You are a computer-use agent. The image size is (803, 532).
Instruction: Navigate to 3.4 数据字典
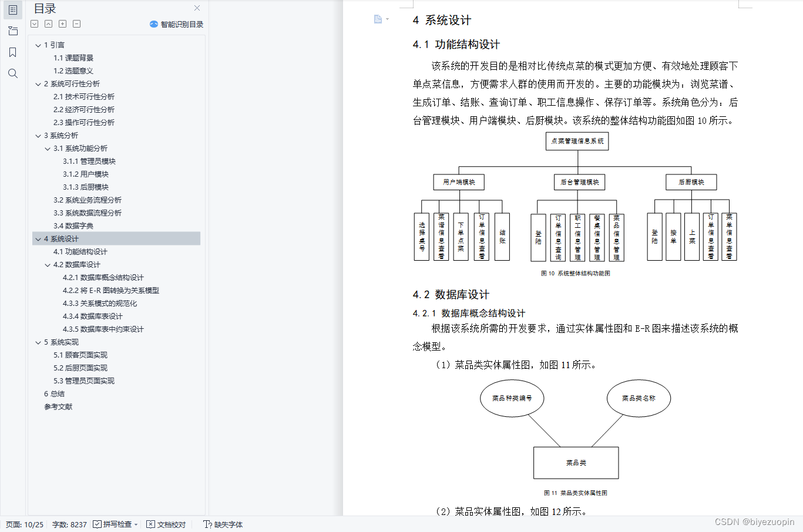[x=73, y=226]
